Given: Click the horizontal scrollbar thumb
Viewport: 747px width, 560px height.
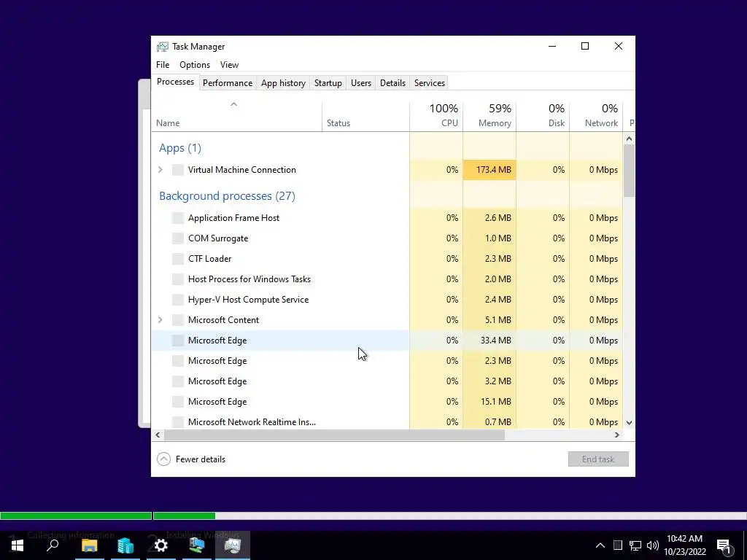Looking at the screenshot, I should pos(334,435).
